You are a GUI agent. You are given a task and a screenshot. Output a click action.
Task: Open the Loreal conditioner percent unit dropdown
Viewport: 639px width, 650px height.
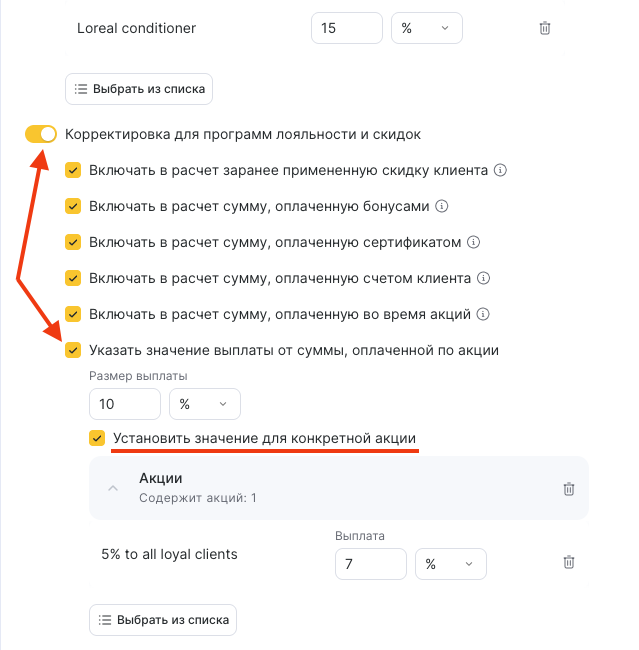click(x=427, y=28)
